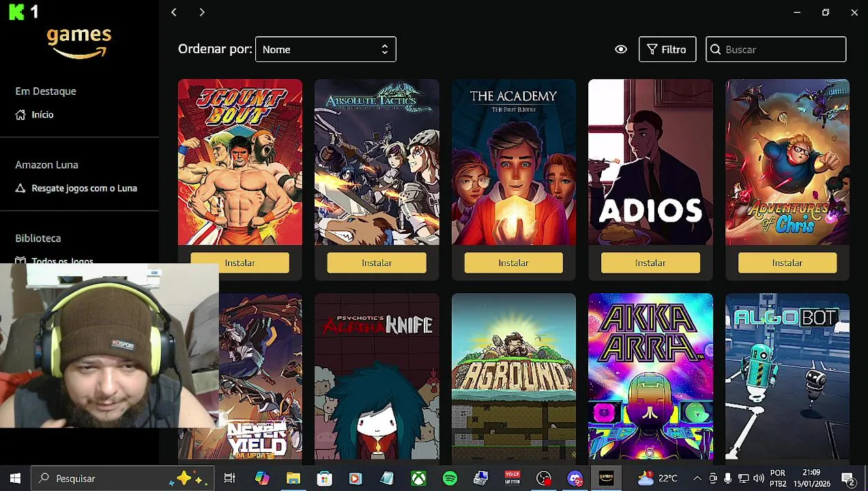
Task: Open the media player taskbar icon
Action: point(356,478)
